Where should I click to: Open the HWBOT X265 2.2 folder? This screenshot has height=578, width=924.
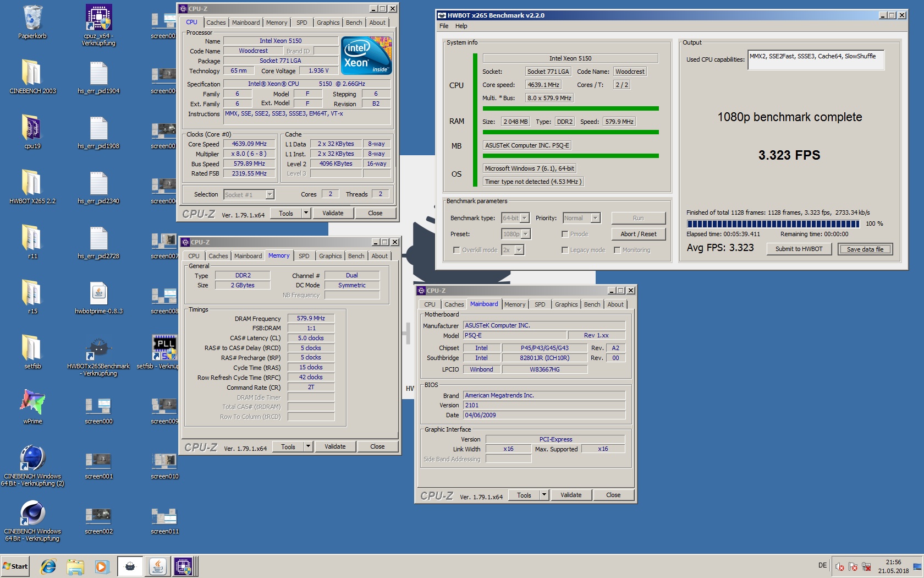32,187
